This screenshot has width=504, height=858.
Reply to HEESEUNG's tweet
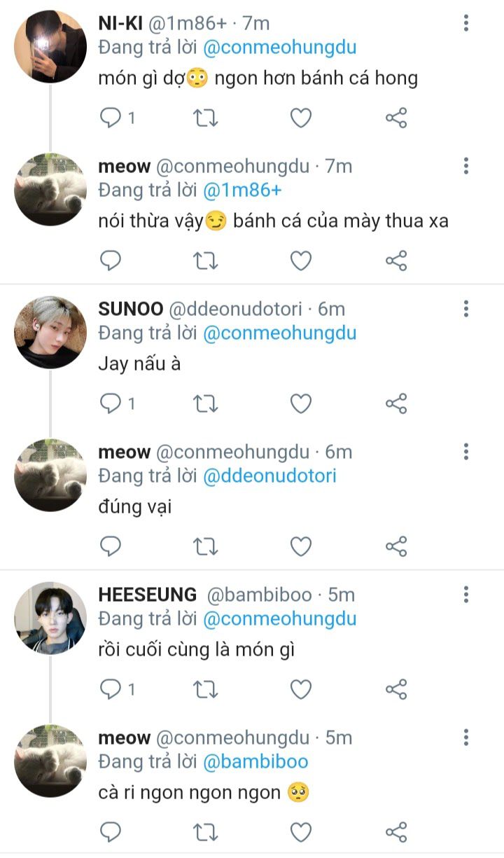(111, 689)
